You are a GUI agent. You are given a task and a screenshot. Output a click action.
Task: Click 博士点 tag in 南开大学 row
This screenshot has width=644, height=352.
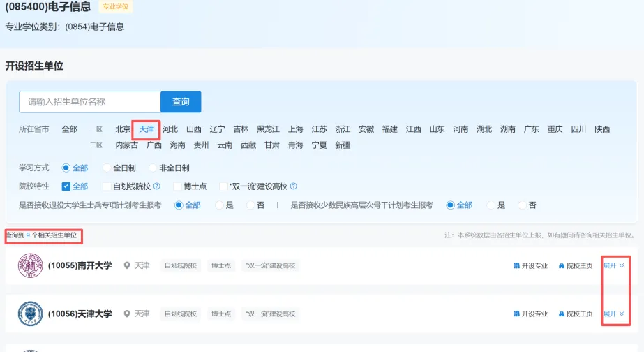coord(221,265)
